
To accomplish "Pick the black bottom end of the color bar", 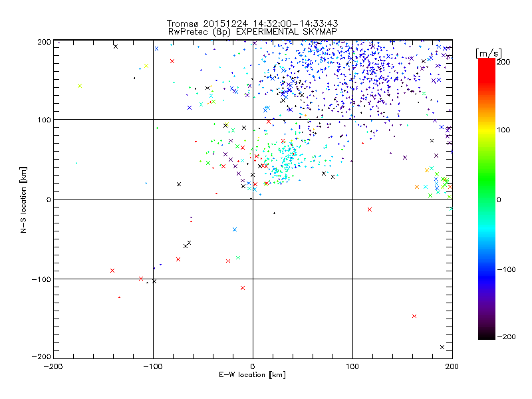I will [487, 336].
